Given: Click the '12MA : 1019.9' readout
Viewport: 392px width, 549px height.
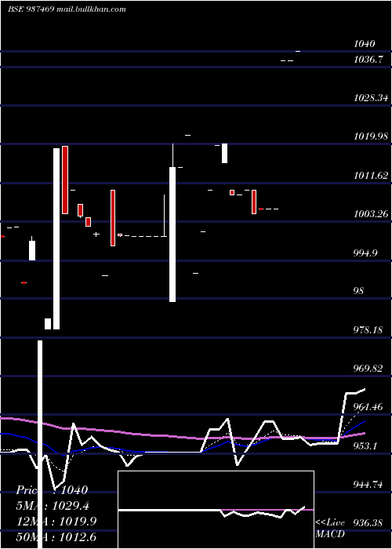Looking at the screenshot, I should click(56, 522).
